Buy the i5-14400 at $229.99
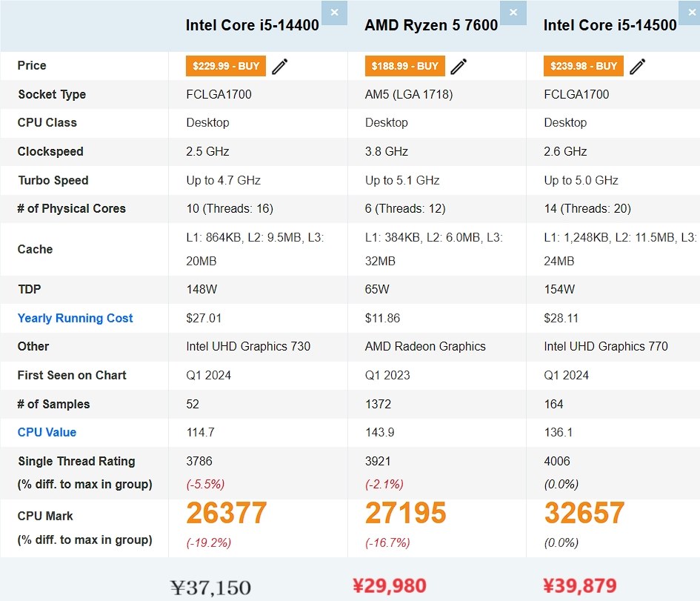Viewport: 700px width, 601px height. 226,66
